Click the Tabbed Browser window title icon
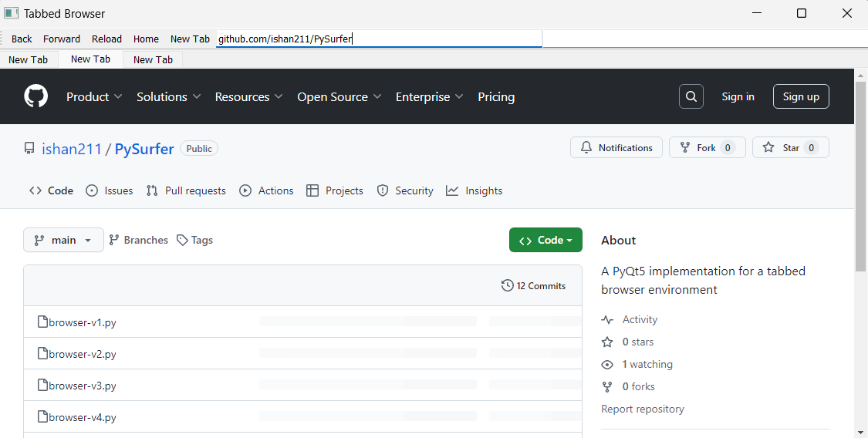 point(11,12)
